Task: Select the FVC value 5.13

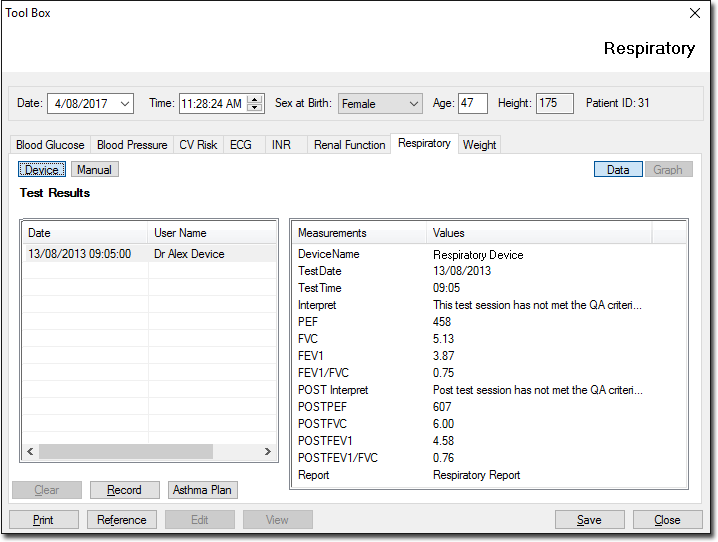Action: [x=443, y=339]
